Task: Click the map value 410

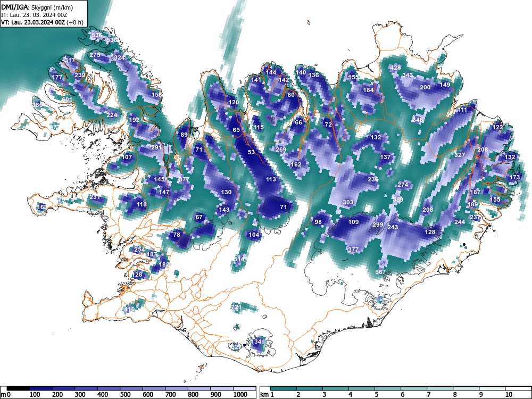Action: pos(130,310)
